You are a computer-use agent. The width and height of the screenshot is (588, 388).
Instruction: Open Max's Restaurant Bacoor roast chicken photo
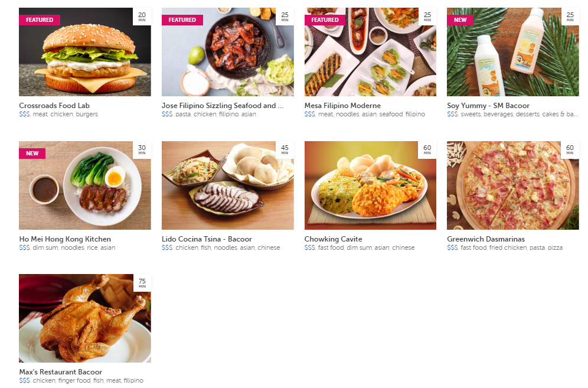pos(85,318)
